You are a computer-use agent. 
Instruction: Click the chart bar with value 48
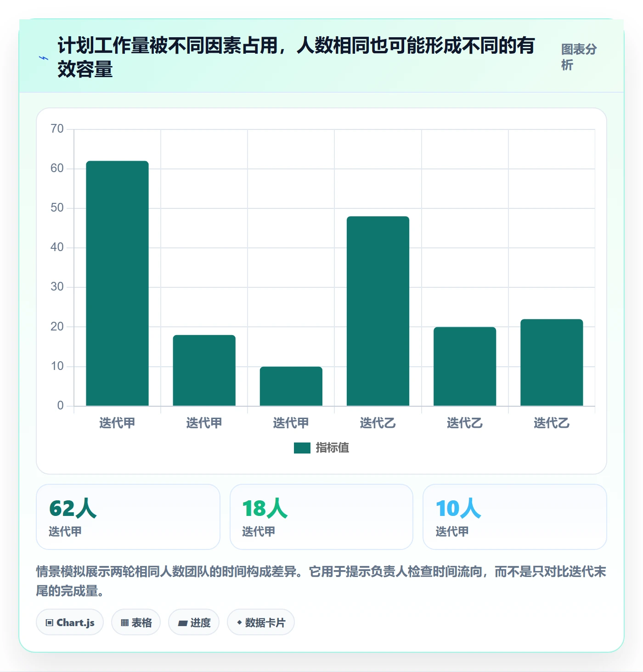coord(378,311)
